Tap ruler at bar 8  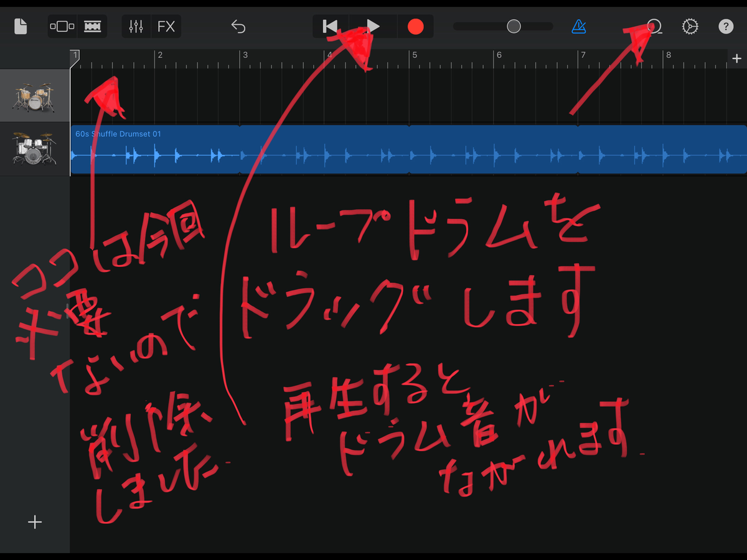[x=668, y=55]
